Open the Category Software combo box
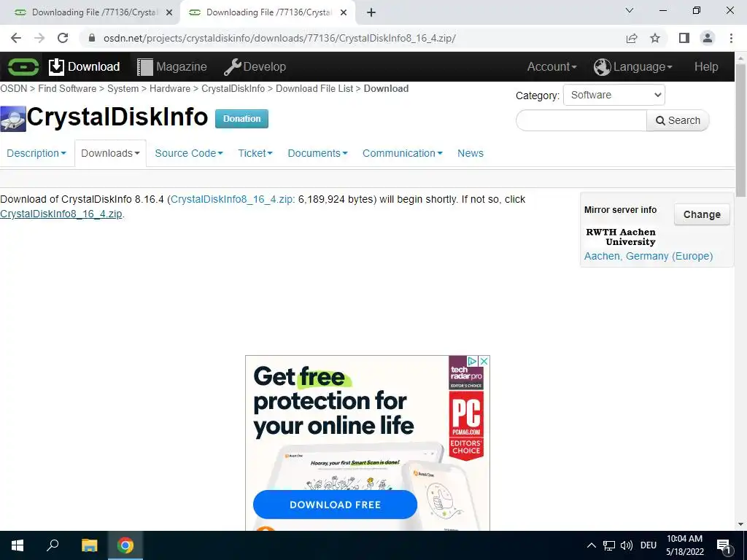The width and height of the screenshot is (747, 560). coord(614,95)
